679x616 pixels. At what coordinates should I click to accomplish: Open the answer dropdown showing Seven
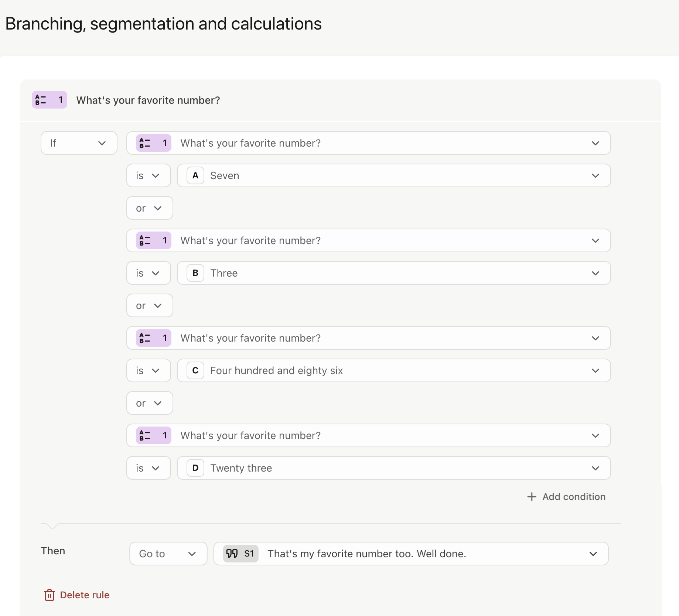[394, 175]
